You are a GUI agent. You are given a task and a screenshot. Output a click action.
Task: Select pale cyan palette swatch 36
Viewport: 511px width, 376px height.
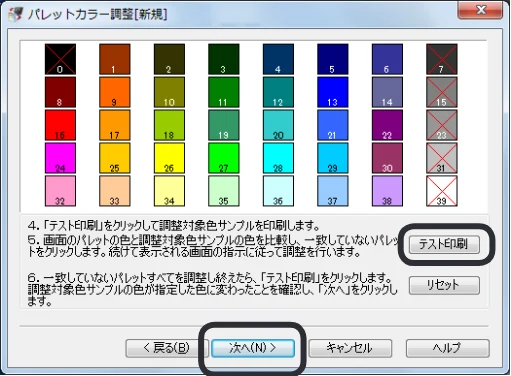pyautogui.click(x=278, y=191)
